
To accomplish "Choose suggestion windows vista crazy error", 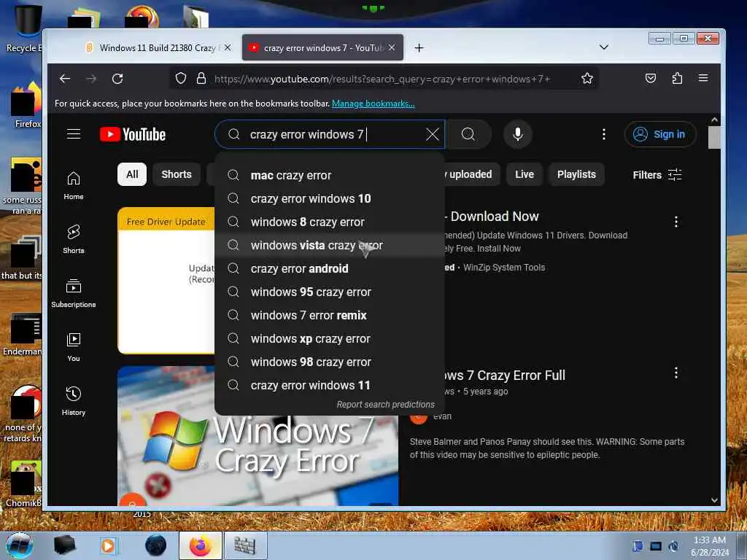I will (330, 245).
